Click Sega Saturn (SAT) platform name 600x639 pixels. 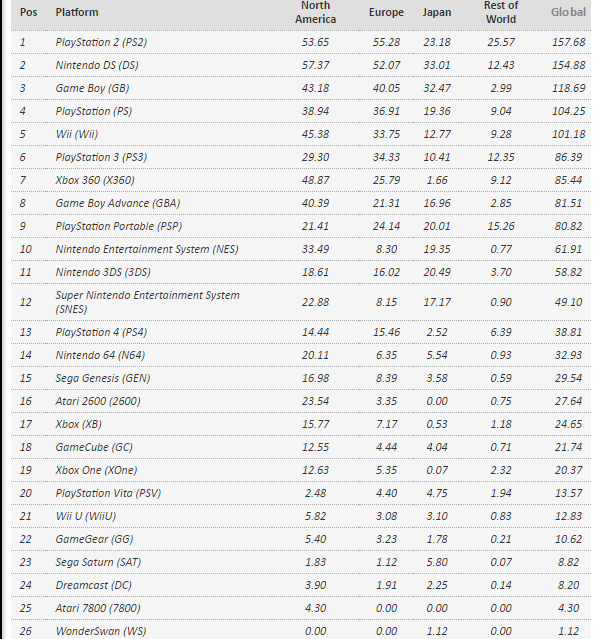click(98, 562)
